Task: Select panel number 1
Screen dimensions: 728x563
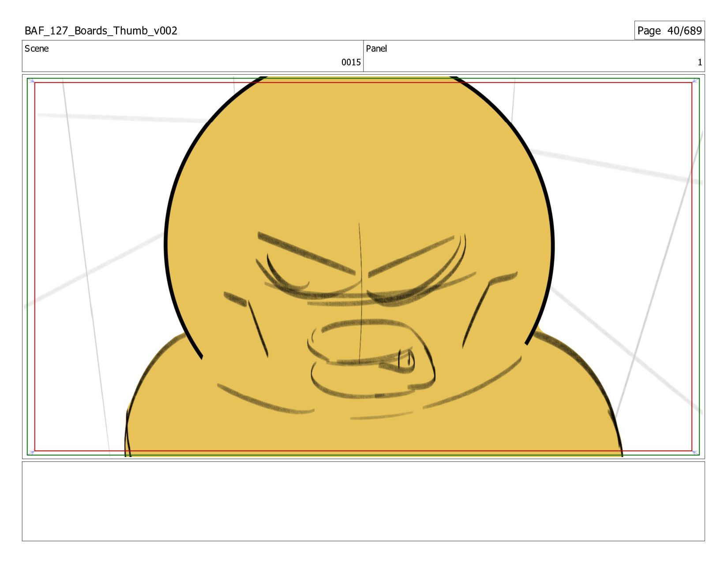Action: 699,63
